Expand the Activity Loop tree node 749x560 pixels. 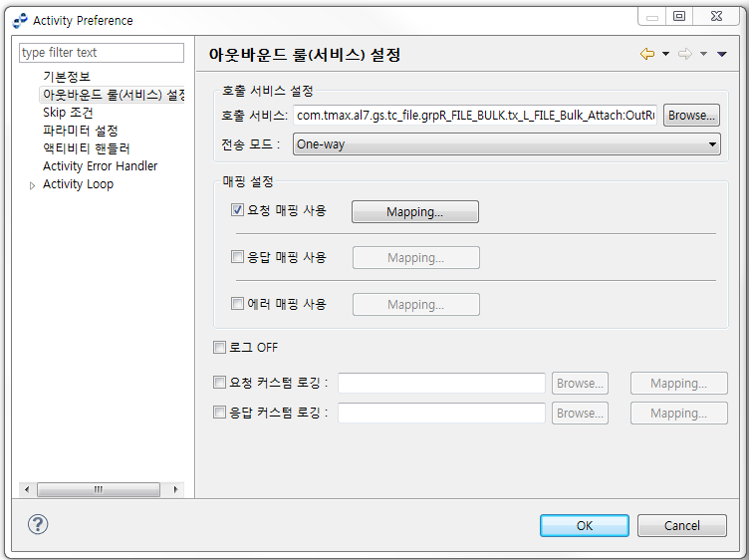32,185
